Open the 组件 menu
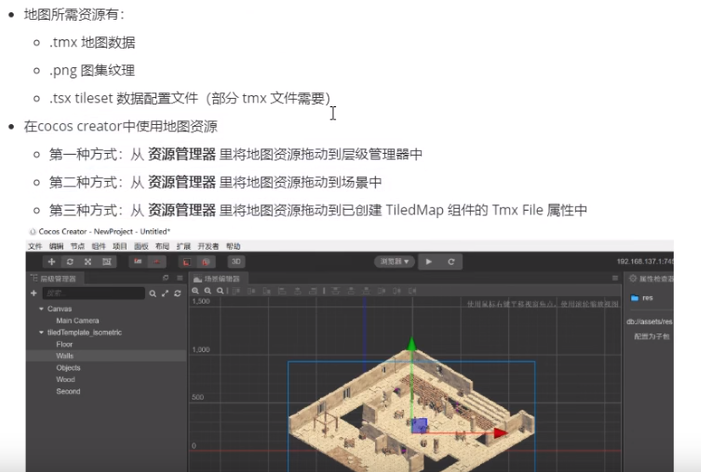 (x=98, y=246)
